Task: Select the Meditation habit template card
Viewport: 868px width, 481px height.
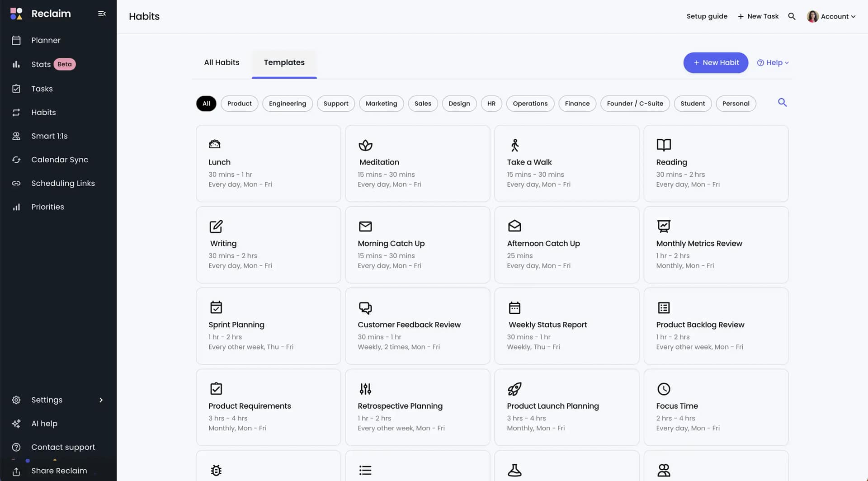Action: [x=417, y=163]
